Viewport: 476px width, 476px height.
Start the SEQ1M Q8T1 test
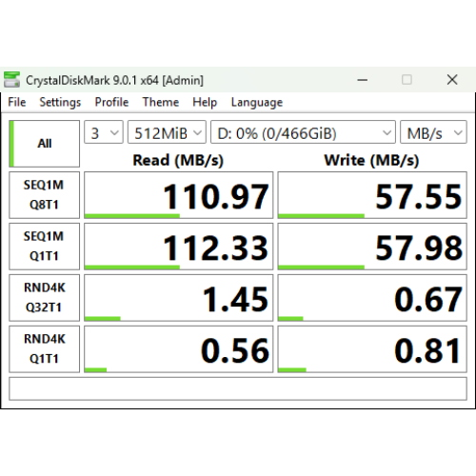tap(44, 195)
